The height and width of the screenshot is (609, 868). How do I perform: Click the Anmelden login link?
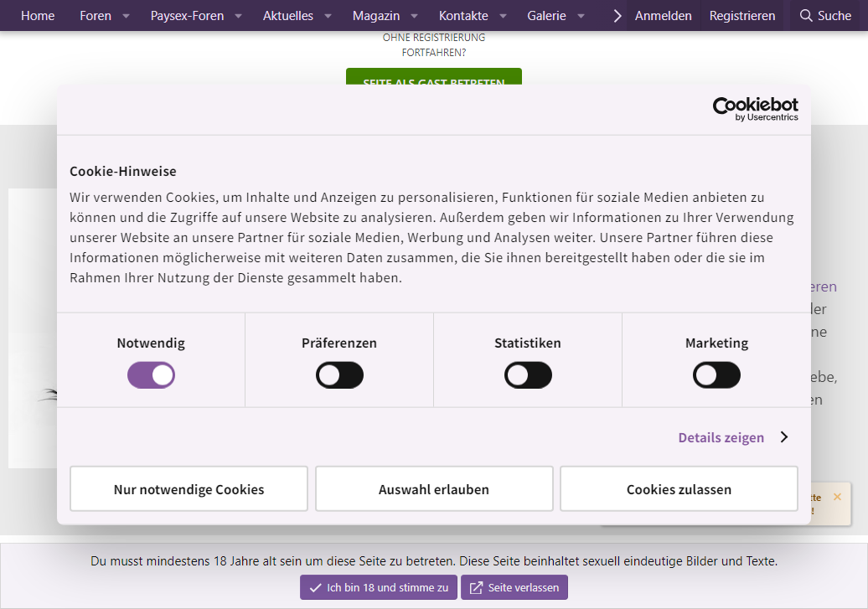[x=664, y=16]
